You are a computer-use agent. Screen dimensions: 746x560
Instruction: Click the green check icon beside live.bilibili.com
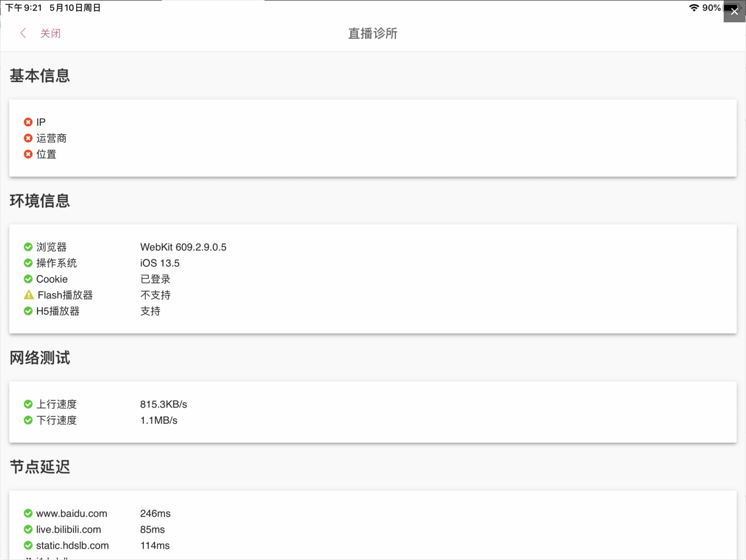click(x=28, y=529)
